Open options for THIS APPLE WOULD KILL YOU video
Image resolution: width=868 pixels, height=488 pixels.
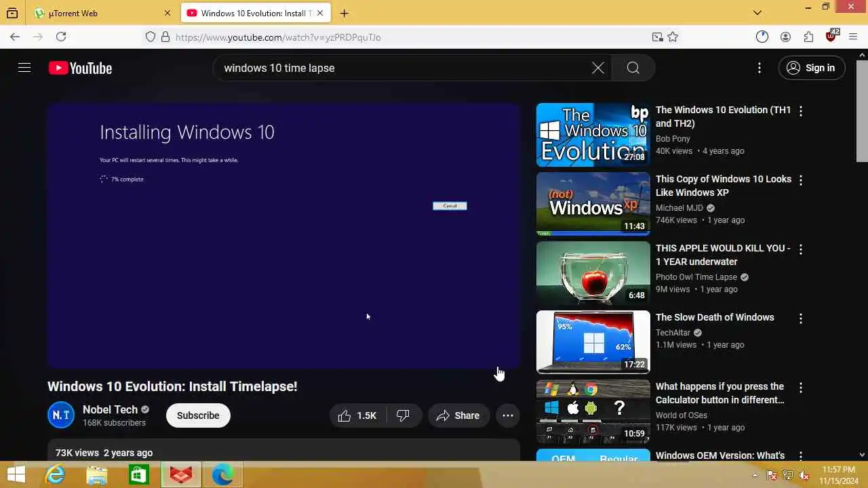point(801,249)
